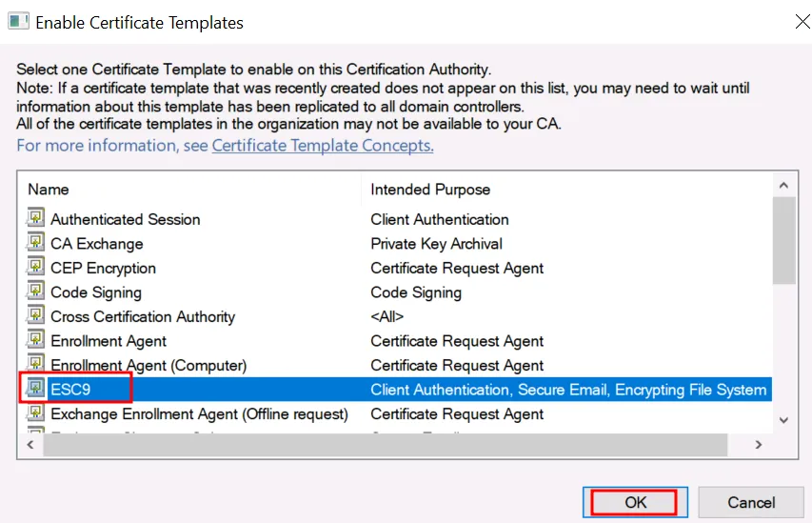Viewport: 812px width, 523px height.
Task: Click the CA Exchange certificate icon
Action: coord(37,243)
